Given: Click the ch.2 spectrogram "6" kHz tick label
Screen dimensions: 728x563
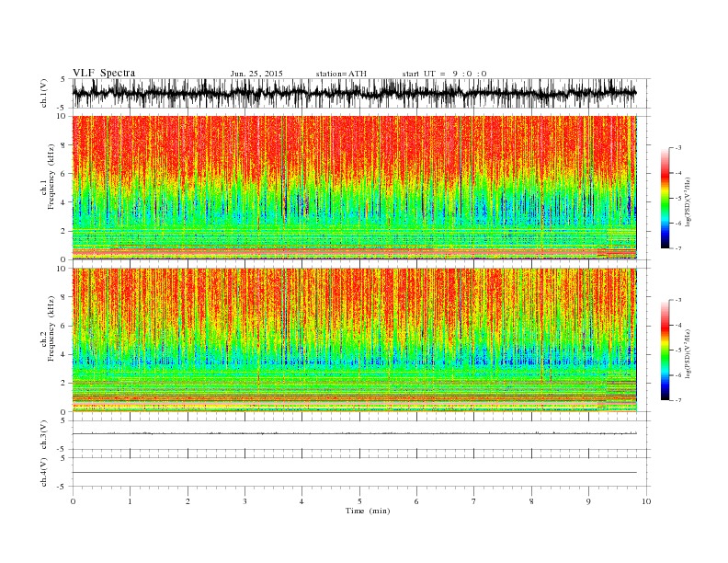Looking at the screenshot, I should coord(64,326).
